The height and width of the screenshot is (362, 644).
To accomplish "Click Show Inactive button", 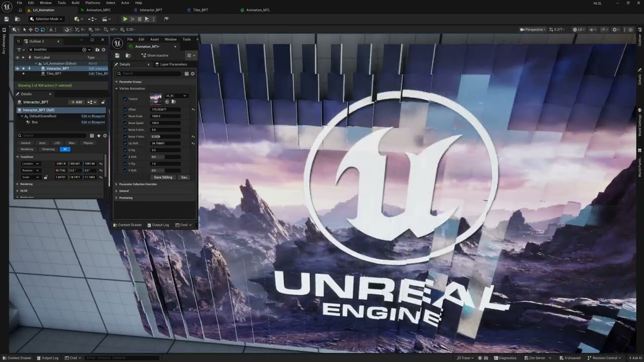I will point(155,55).
